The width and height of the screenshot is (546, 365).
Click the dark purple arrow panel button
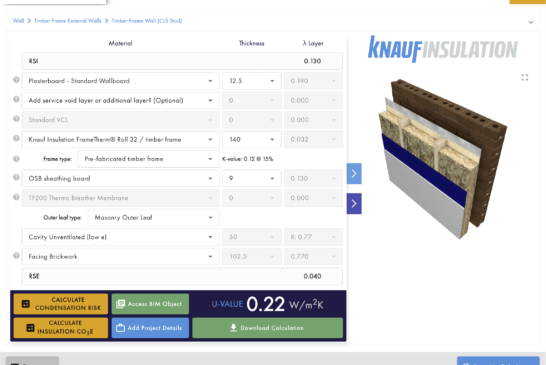[x=354, y=203]
